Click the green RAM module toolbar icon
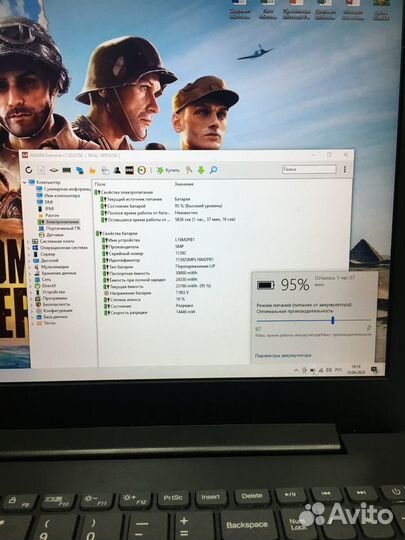Viewport: 405px width, 540px height. click(x=66, y=170)
